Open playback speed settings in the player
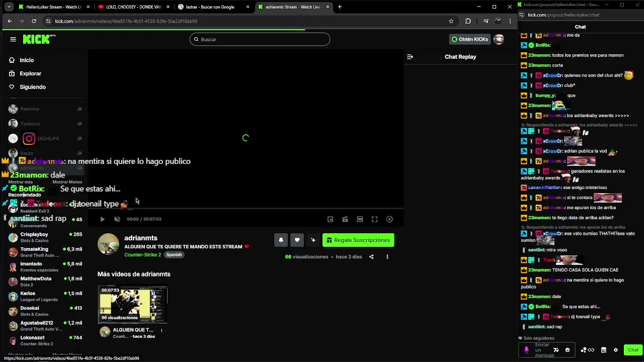Image resolution: width=644 pixels, height=362 pixels. (x=389, y=219)
